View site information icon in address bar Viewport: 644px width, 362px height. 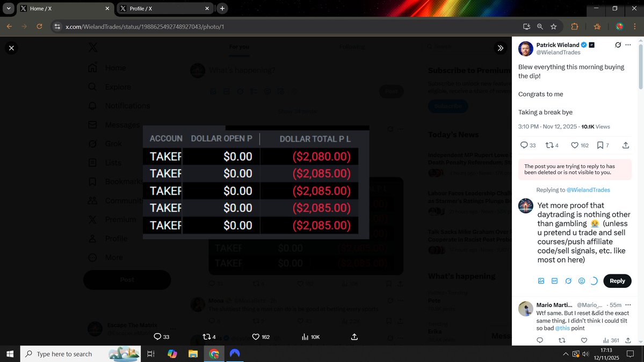[57, 26]
